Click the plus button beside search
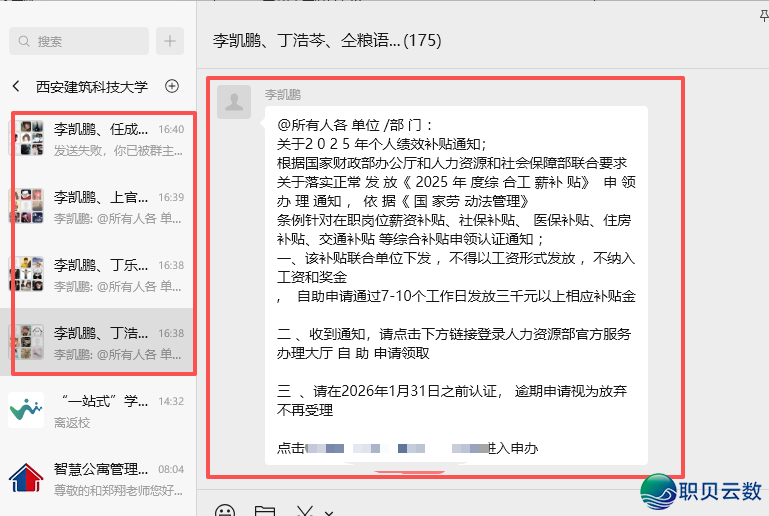Screen dimensions: 769x516 (170, 41)
